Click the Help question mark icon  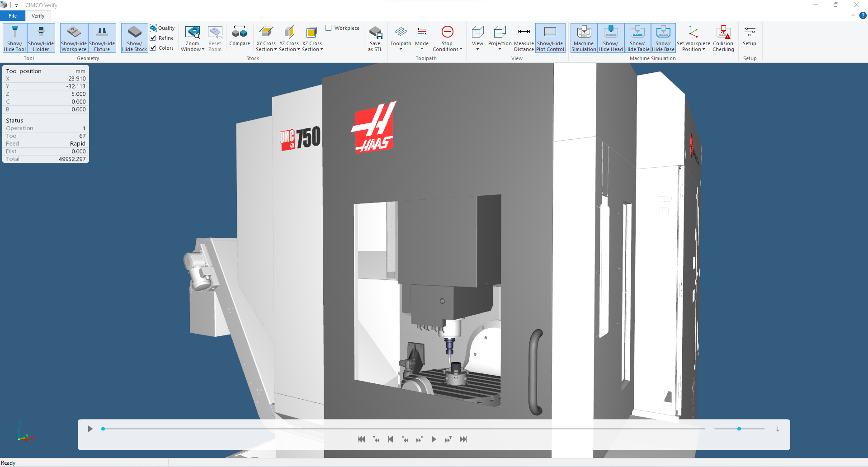pos(863,15)
